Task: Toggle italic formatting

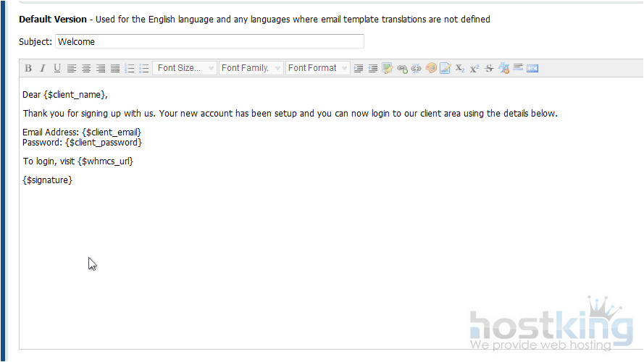Action: point(43,68)
